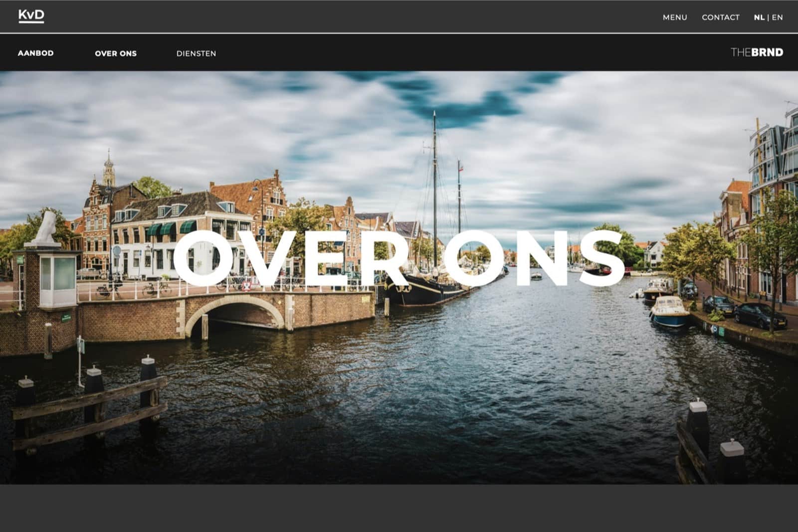798x532 pixels.
Task: Select the OVER ONS nav item
Action: coord(116,53)
